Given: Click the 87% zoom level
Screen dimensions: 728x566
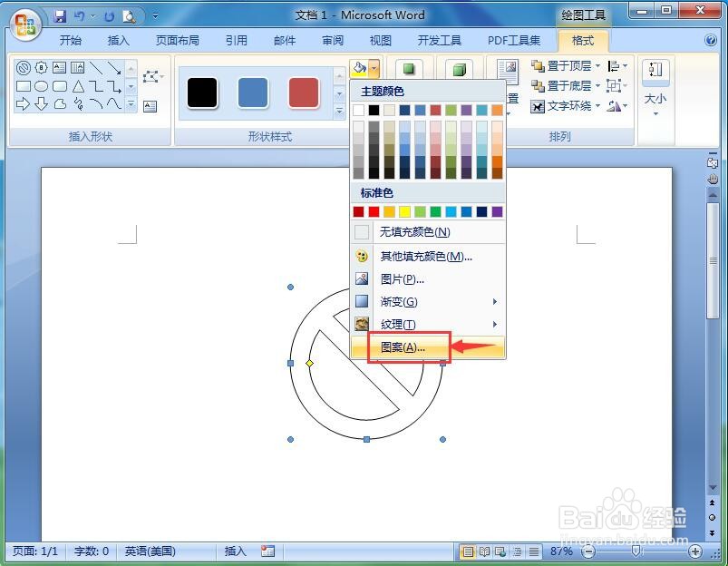Looking at the screenshot, I should tap(561, 551).
